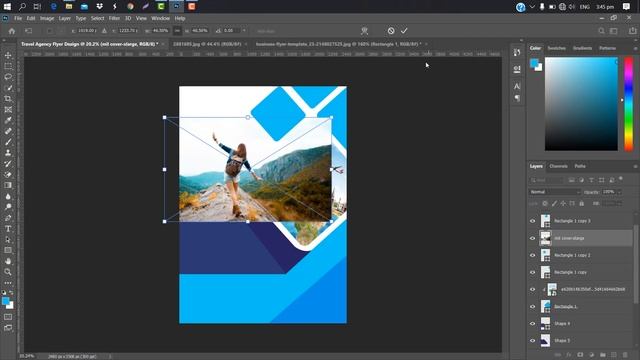Image resolution: width=640 pixels, height=360 pixels.
Task: Click the toolbar foreground color swatch
Action: 6,301
